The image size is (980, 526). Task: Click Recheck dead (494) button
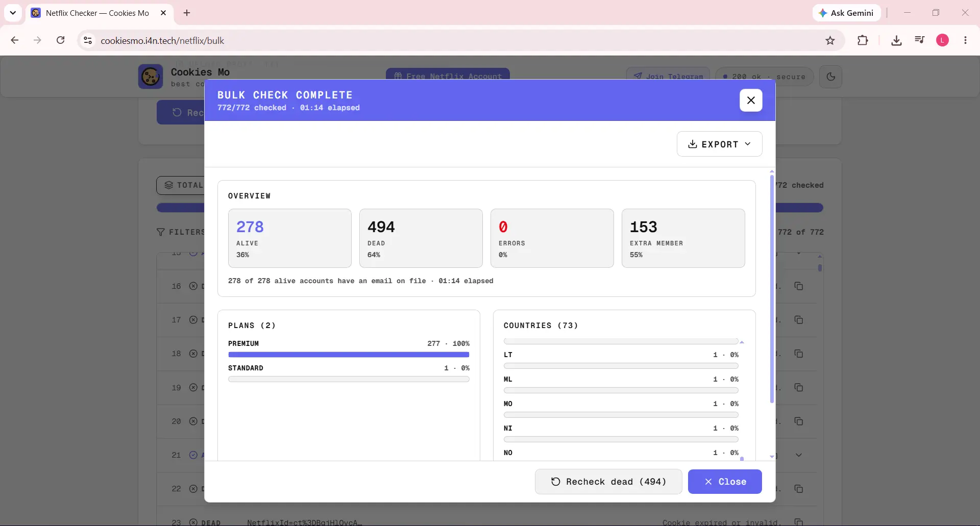pos(608,482)
